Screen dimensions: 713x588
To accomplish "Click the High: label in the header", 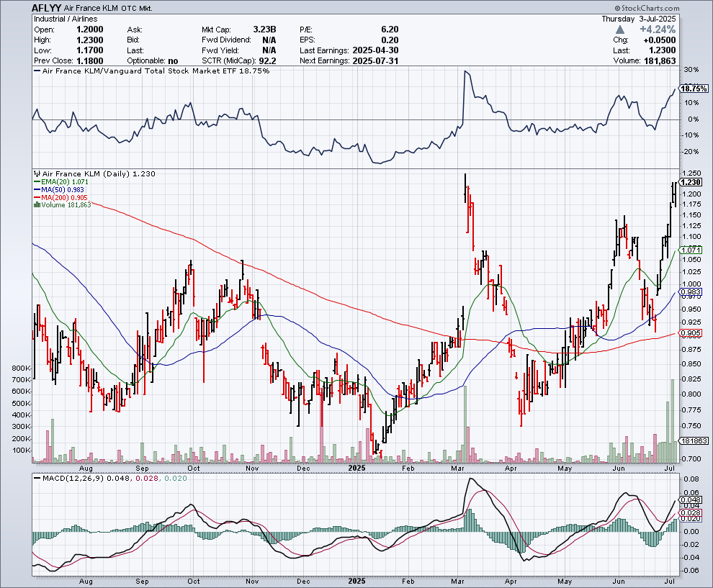I will pos(42,40).
